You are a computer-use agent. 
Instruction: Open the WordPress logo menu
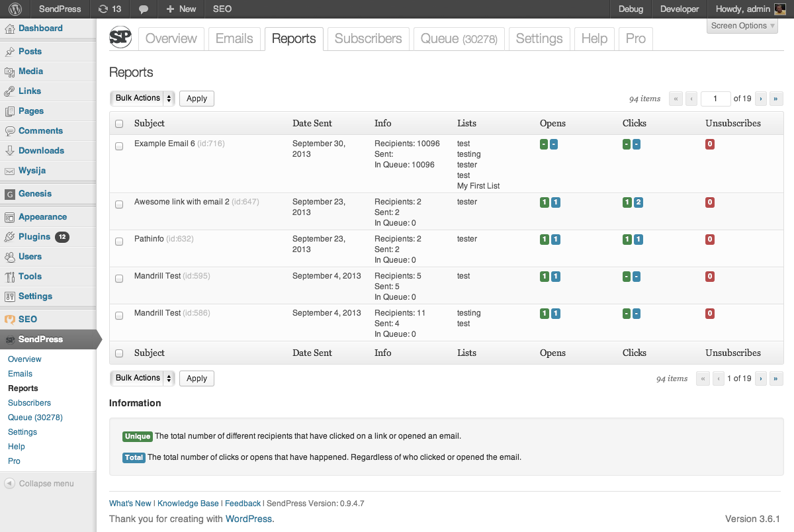coord(15,9)
